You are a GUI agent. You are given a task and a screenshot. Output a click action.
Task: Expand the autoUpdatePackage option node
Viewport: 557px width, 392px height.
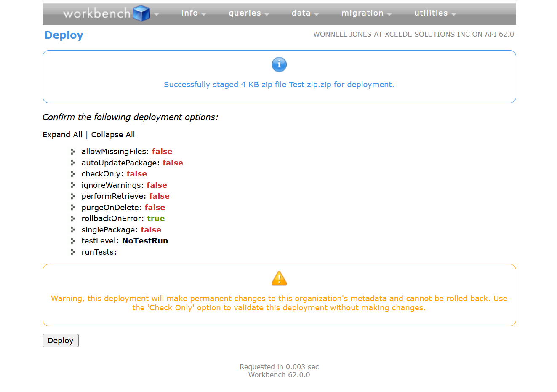pos(73,163)
